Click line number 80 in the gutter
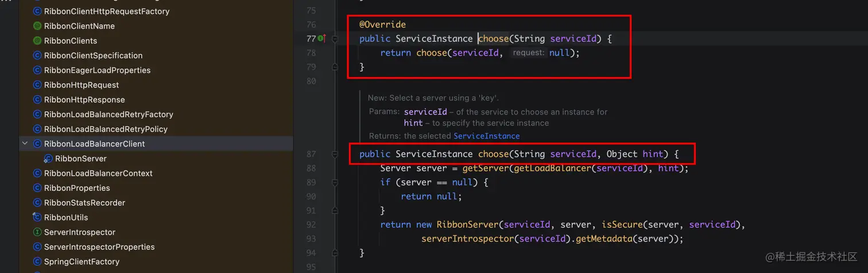The image size is (868, 273). [312, 81]
